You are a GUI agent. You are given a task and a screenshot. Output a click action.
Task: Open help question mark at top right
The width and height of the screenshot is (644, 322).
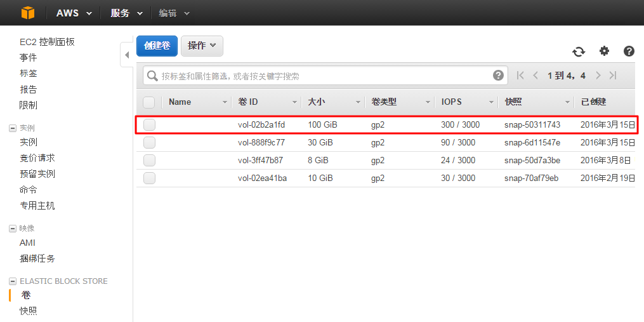[x=629, y=51]
